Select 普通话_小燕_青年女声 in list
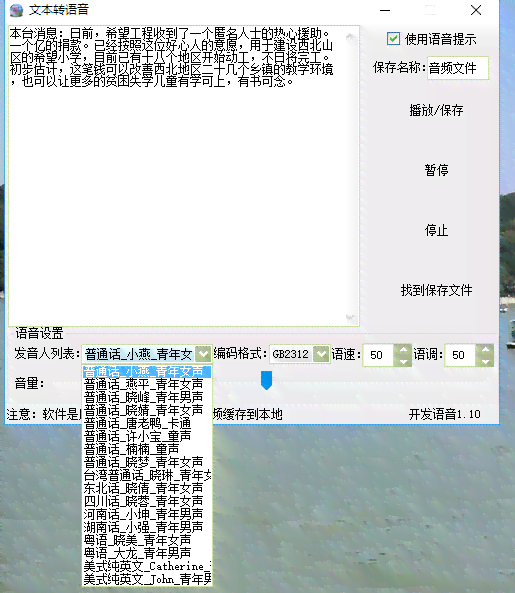 147,371
